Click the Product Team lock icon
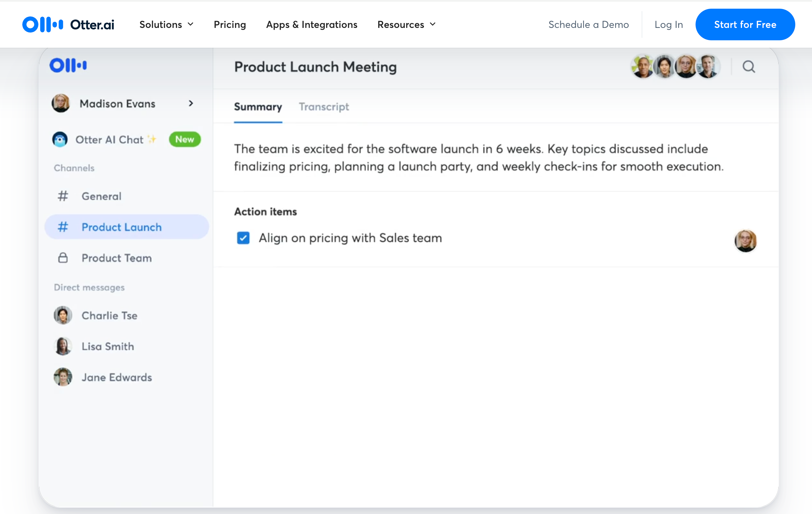Screen dimensions: 812x514 [x=63, y=258]
